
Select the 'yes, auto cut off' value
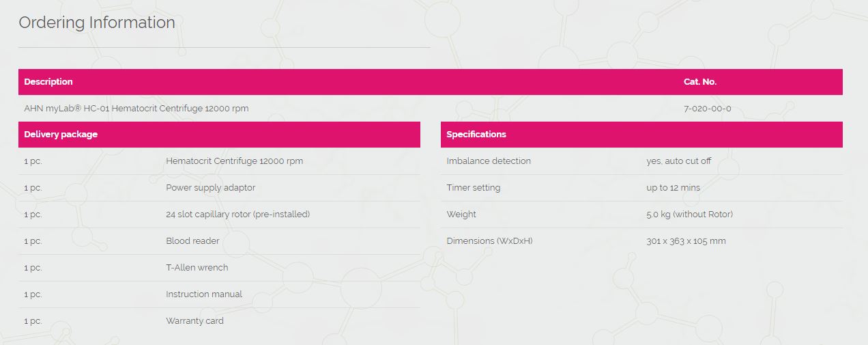pyautogui.click(x=679, y=161)
